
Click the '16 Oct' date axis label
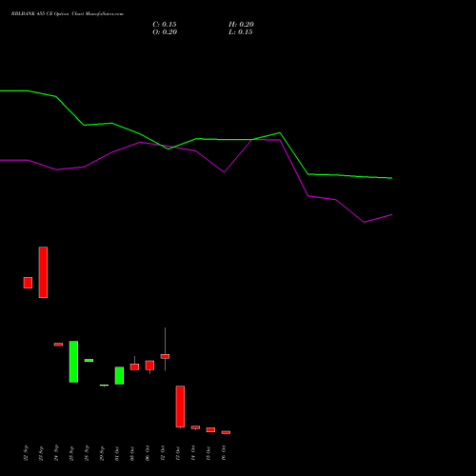(x=224, y=453)
